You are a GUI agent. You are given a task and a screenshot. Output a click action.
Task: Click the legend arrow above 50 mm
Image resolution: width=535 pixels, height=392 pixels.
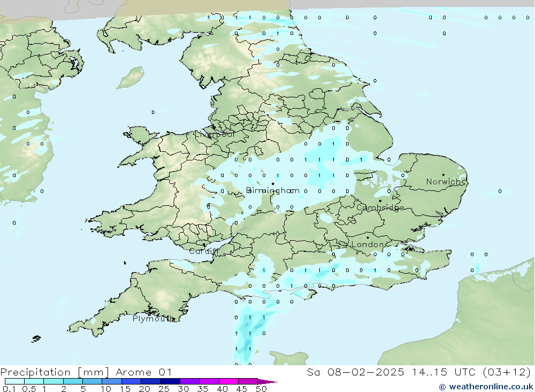[267, 381]
